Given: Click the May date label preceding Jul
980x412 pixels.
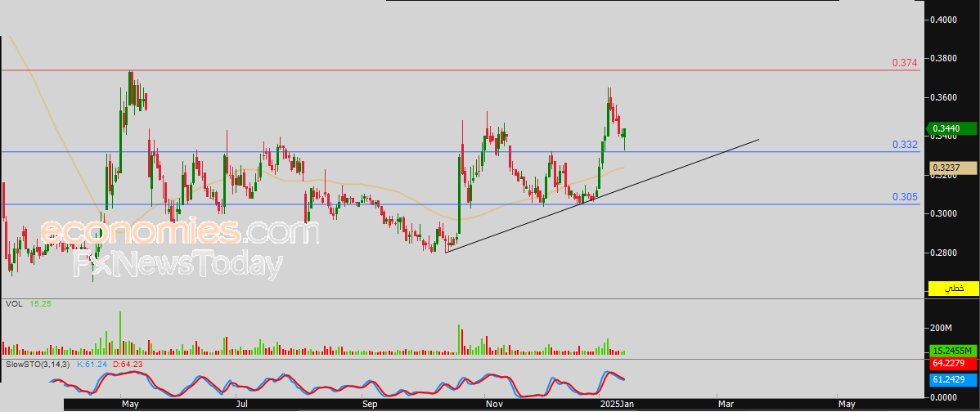Looking at the screenshot, I should pyautogui.click(x=129, y=405).
